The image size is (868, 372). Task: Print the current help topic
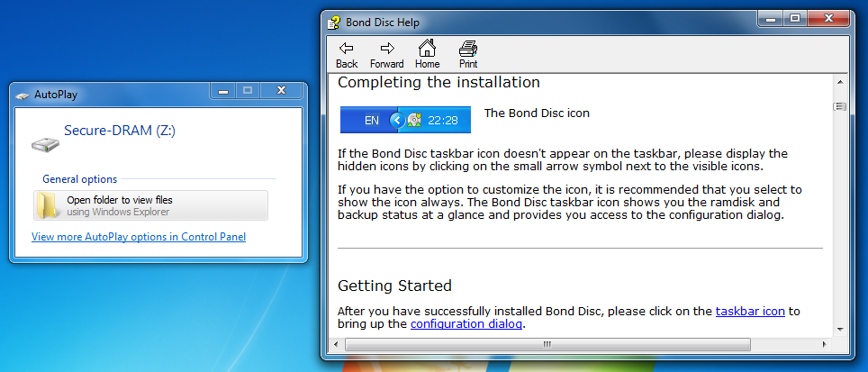pyautogui.click(x=468, y=54)
